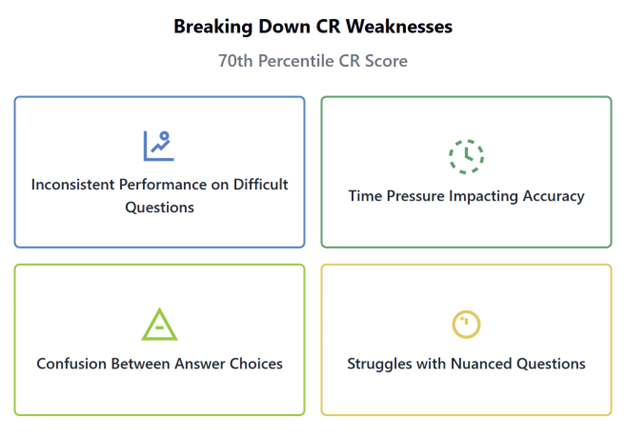
Task: Click empty space below label in blue-bordered card
Action: [x=159, y=230]
